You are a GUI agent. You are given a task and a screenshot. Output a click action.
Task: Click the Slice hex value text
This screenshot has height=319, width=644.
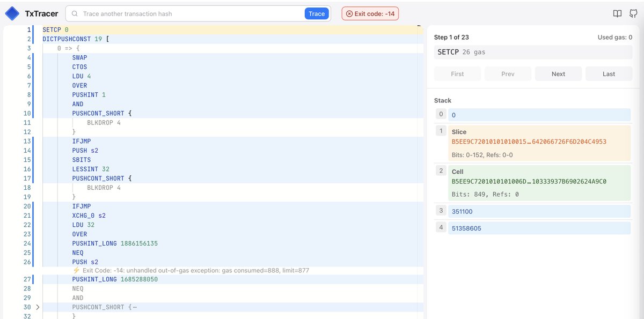(529, 142)
